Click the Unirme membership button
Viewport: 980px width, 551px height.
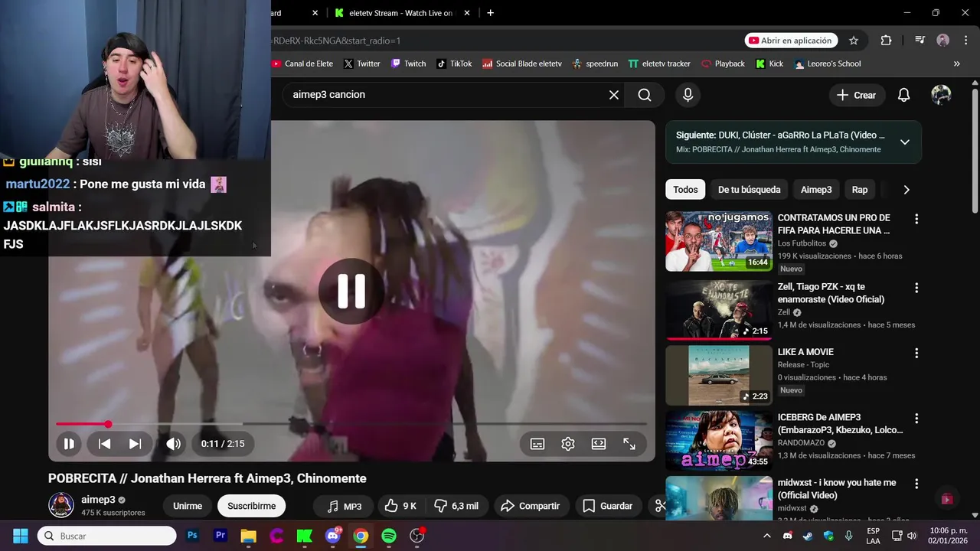point(188,506)
